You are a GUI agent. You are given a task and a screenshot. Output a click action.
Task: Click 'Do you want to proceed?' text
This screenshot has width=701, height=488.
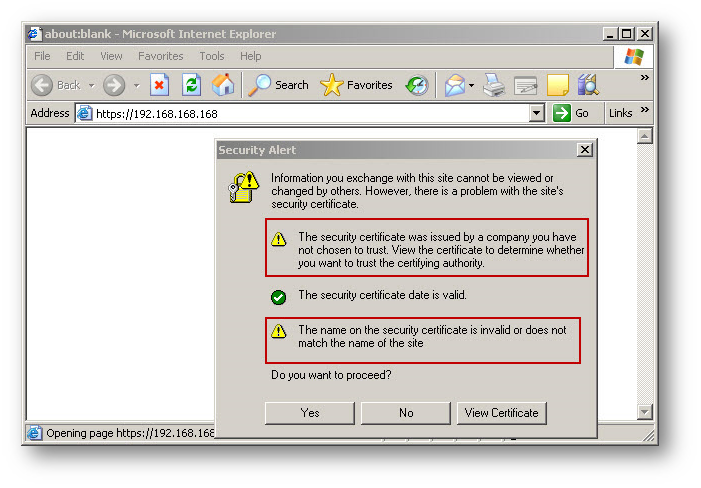(x=331, y=374)
